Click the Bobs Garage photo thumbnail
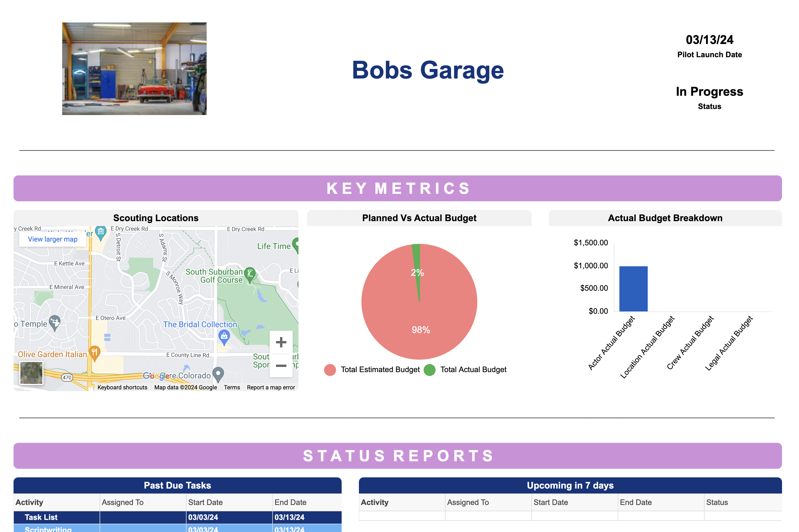Viewport: 799px width, 532px height. 134,68
